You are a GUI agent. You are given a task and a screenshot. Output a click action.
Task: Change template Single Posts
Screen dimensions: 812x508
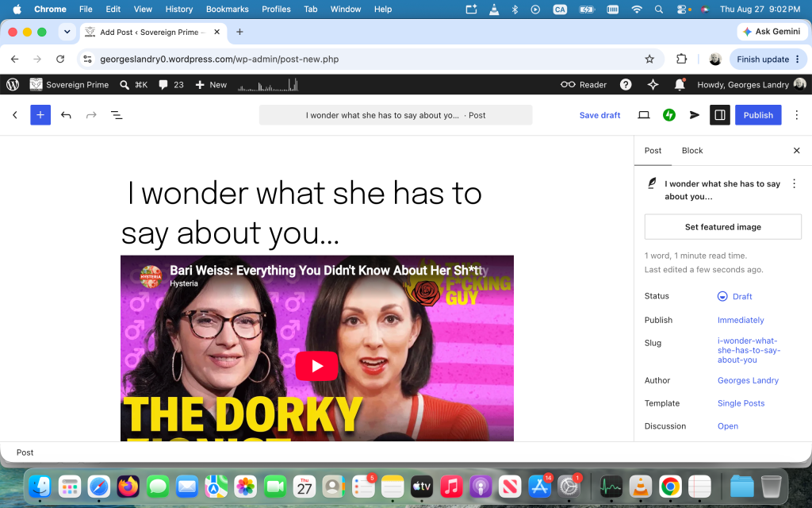click(741, 402)
